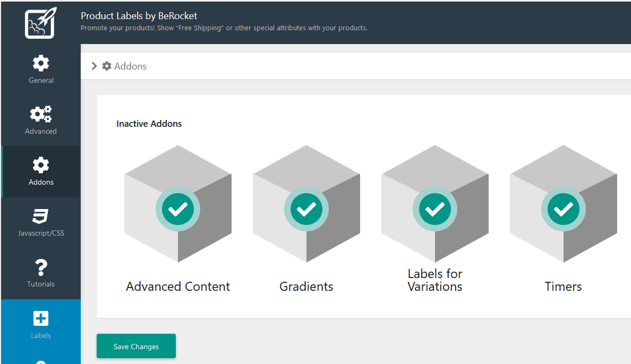The width and height of the screenshot is (631, 364).
Task: Click the Timers addon name
Action: 564,287
